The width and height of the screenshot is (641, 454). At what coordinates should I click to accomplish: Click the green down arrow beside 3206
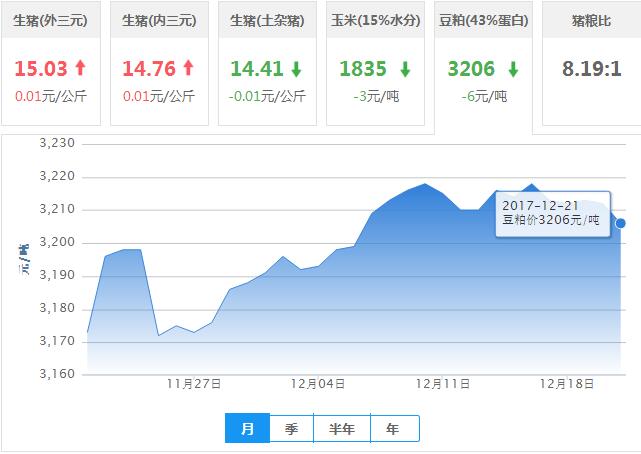(x=513, y=69)
